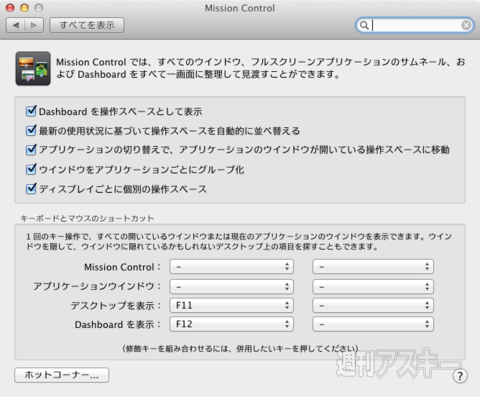This screenshot has width=480, height=397.
Task: Click the modifier-key hint text in parentheses
Action: click(240, 349)
